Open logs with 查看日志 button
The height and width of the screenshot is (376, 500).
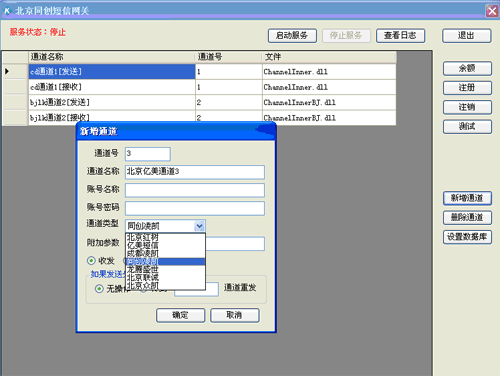400,35
